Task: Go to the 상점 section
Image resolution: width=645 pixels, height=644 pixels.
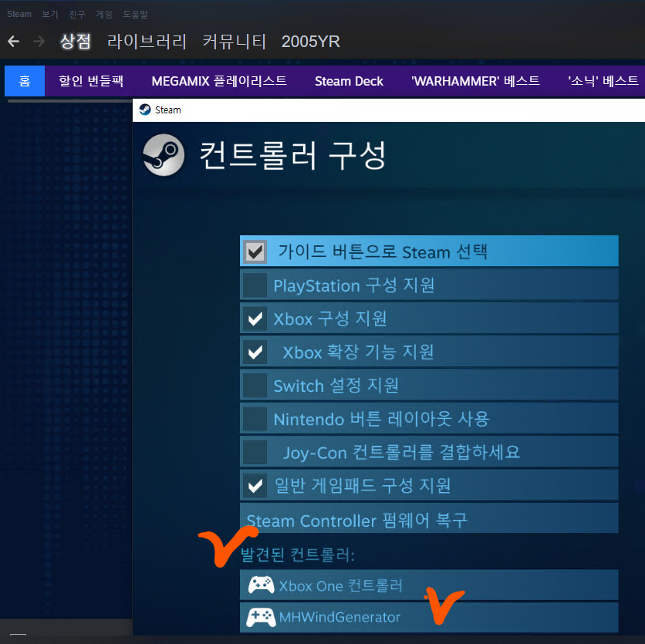Action: pyautogui.click(x=76, y=42)
